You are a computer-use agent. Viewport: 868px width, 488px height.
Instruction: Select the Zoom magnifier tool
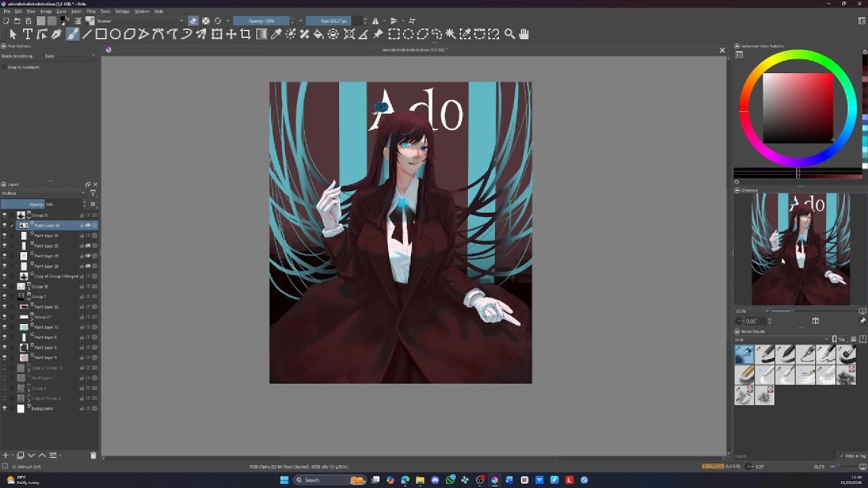pyautogui.click(x=509, y=34)
